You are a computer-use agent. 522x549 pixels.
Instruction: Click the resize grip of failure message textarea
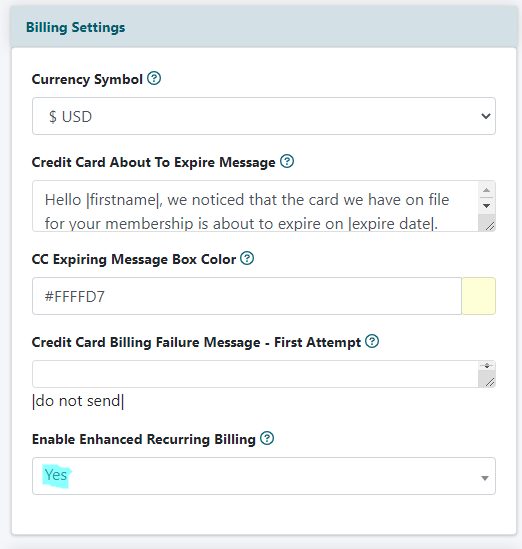click(x=490, y=382)
